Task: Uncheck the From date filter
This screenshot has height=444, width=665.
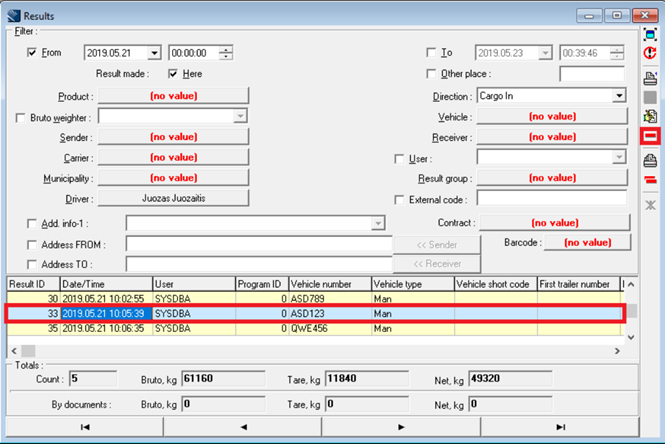Action: 32,53
